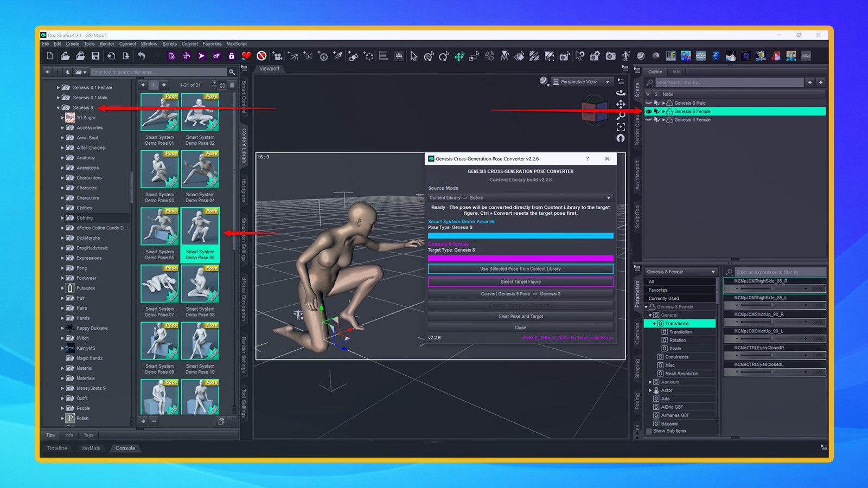Viewport: 868px width, 488px height.
Task: Select the Rotation item under Transforms
Action: click(677, 341)
